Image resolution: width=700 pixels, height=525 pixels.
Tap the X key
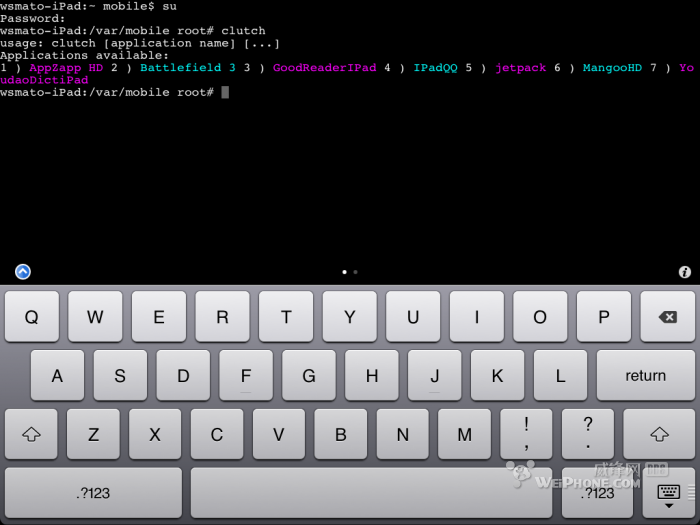coord(155,434)
